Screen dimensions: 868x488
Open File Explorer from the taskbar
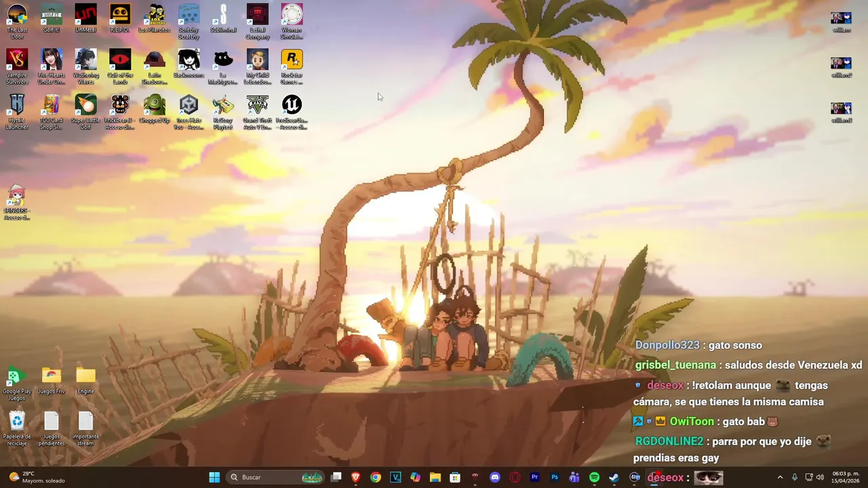pyautogui.click(x=435, y=477)
